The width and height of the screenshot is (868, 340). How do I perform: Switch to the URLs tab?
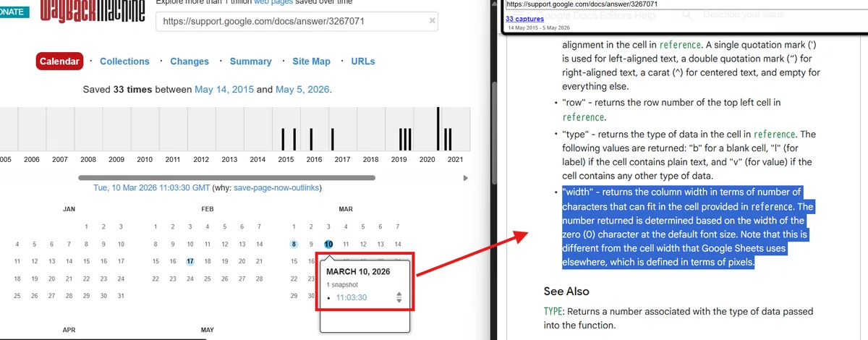click(x=363, y=61)
